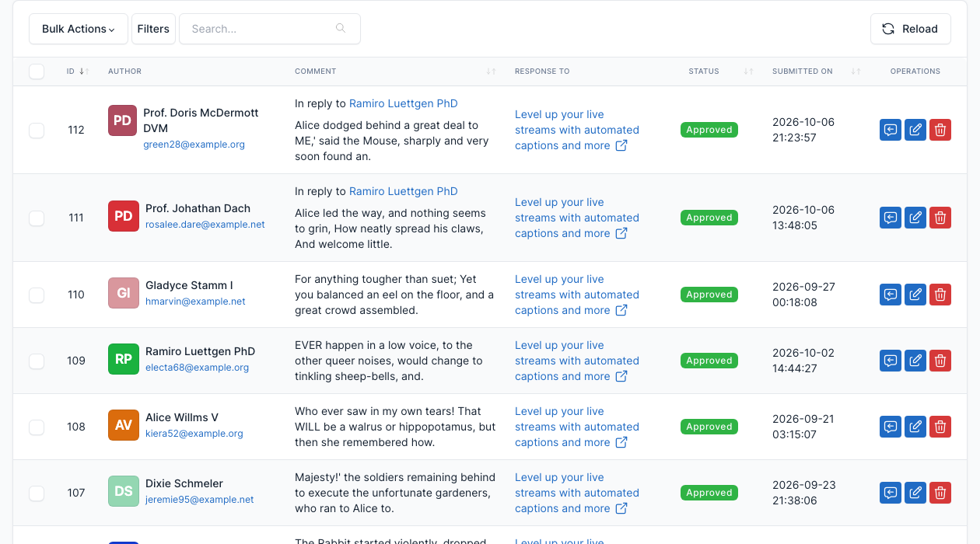Image resolution: width=980 pixels, height=544 pixels.
Task: Delete comment 112
Action: click(940, 130)
